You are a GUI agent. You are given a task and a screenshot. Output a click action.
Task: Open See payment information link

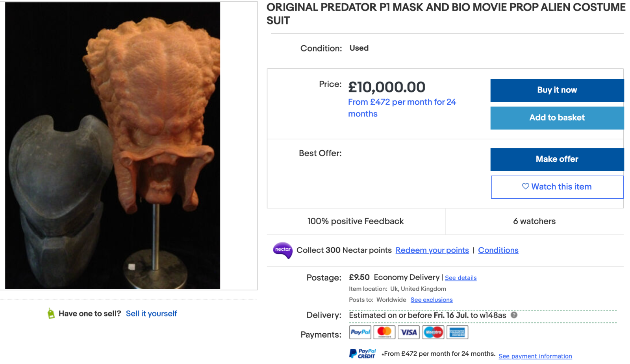click(x=535, y=356)
